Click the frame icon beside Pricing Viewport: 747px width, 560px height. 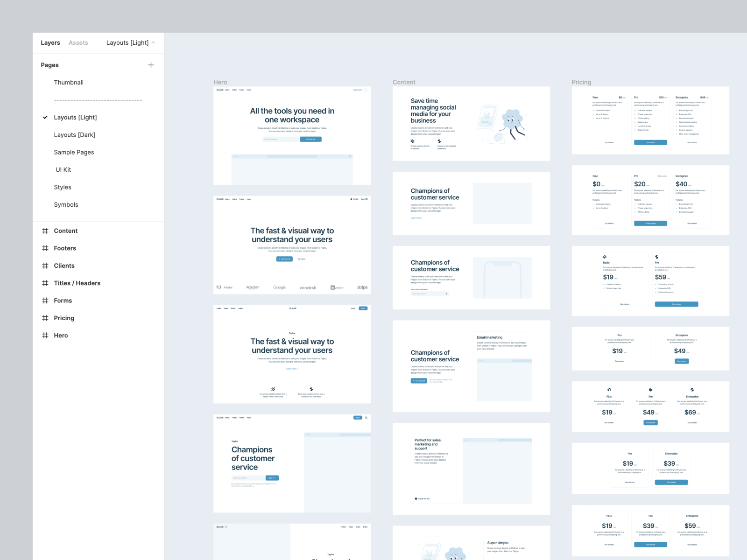click(46, 318)
